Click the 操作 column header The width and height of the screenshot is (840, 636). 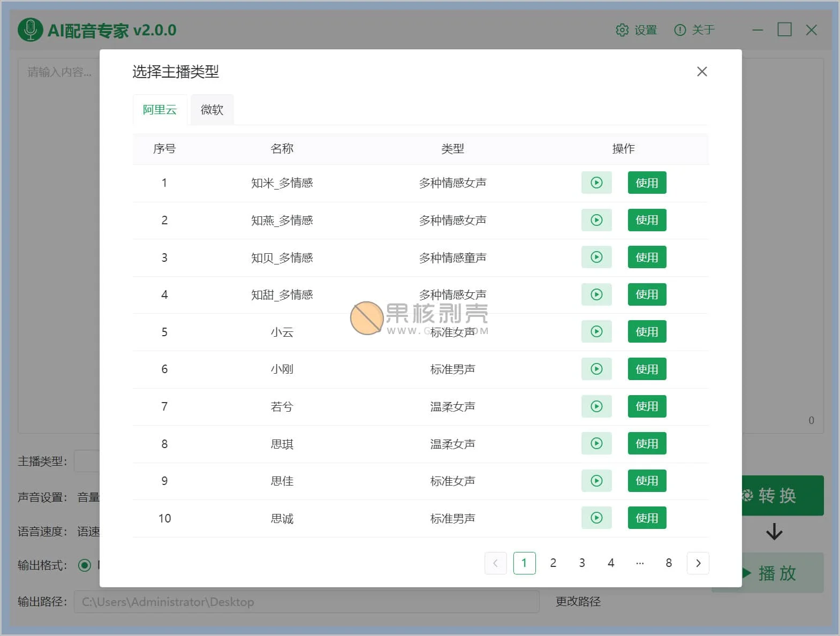pyautogui.click(x=624, y=149)
